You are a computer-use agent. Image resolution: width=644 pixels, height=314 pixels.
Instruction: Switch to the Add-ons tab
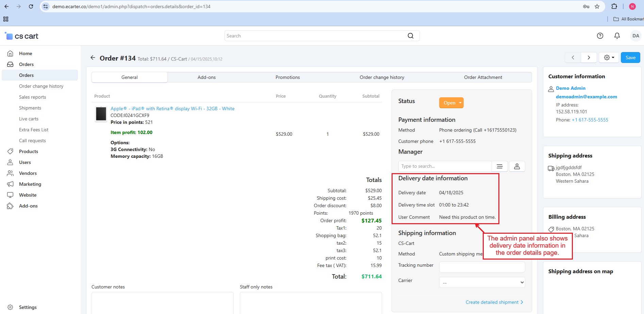pos(207,77)
